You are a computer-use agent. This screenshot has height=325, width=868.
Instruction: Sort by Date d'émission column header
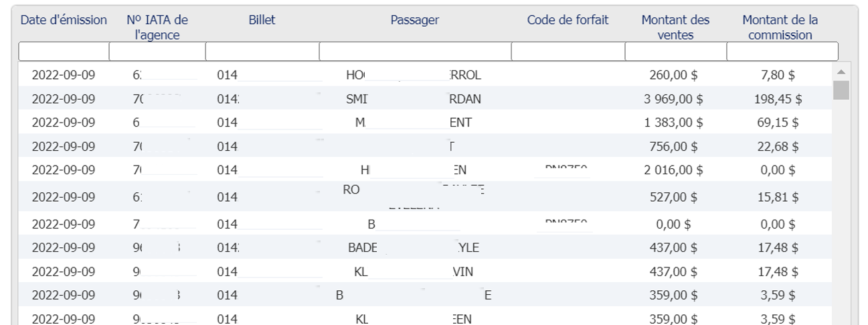tap(64, 21)
